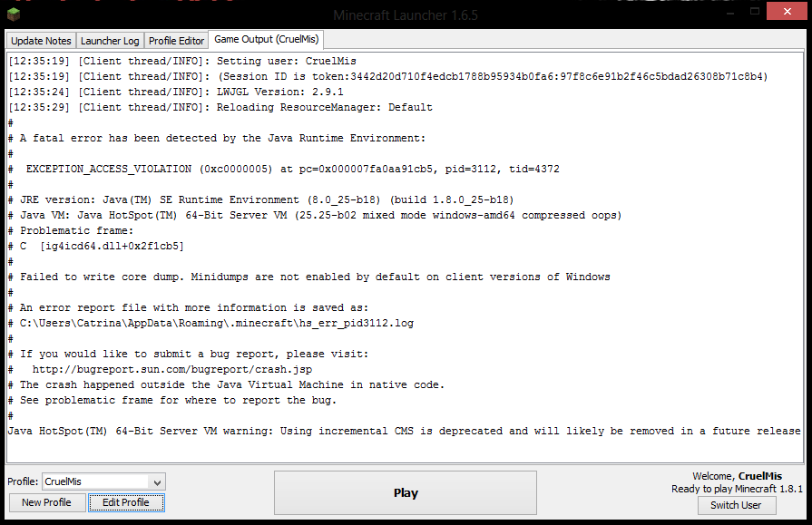Click the Minecraft Launcher 1.6.5 title text

tap(406, 15)
